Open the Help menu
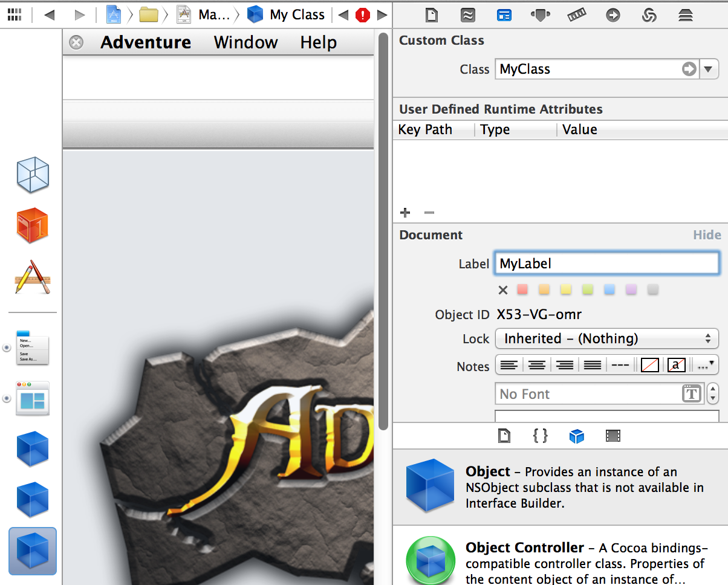 pyautogui.click(x=319, y=42)
